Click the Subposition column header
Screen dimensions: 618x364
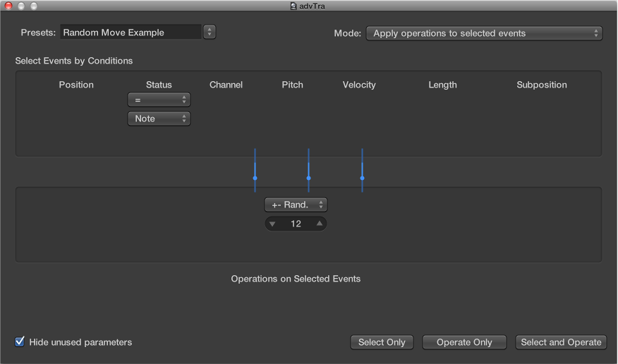coord(542,85)
